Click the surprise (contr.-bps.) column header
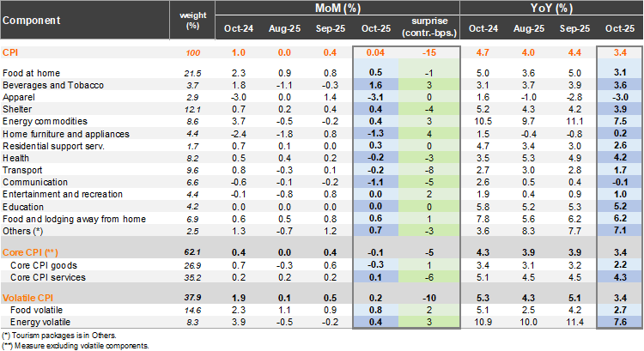Viewport: 644px width, 351px height. tap(421, 26)
